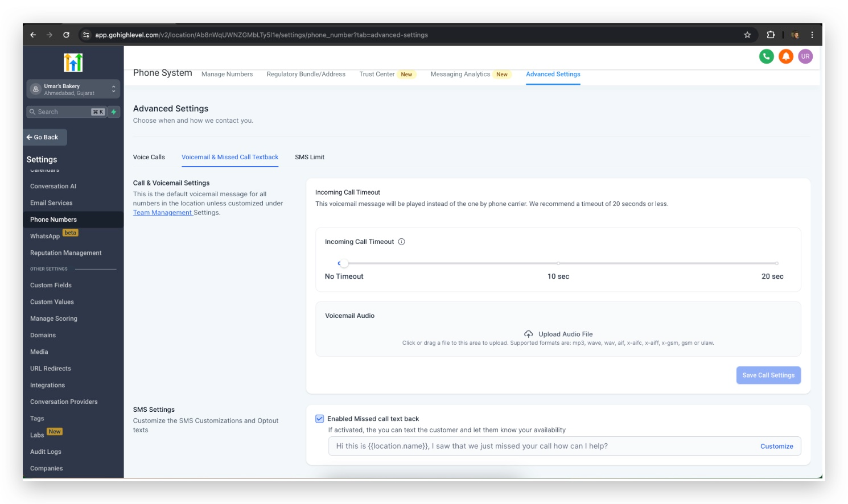Image resolution: width=848 pixels, height=504 pixels.
Task: Click the upload cloud icon for audio
Action: (x=529, y=334)
